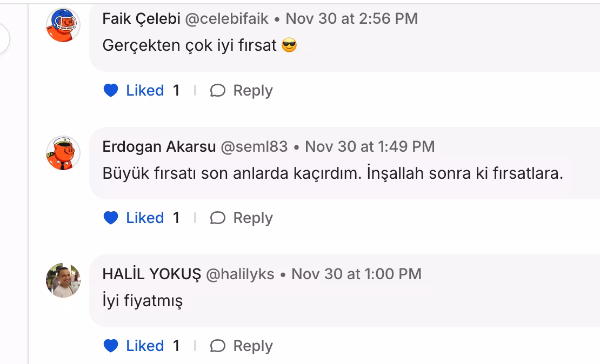This screenshot has height=364, width=600.
Task: Unlike Erdogan Akarsu's comment via the heart
Action: coord(111,218)
